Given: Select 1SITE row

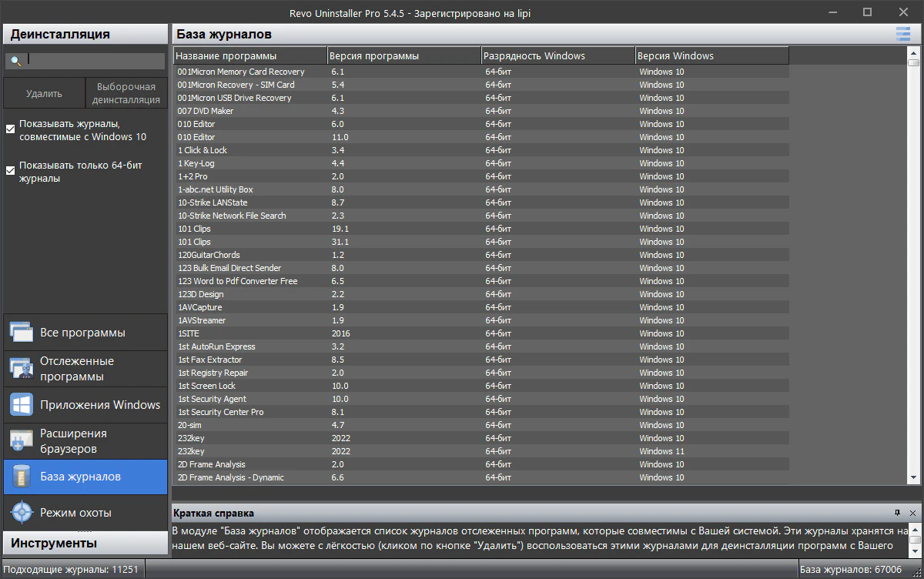Looking at the screenshot, I should click(x=481, y=333).
